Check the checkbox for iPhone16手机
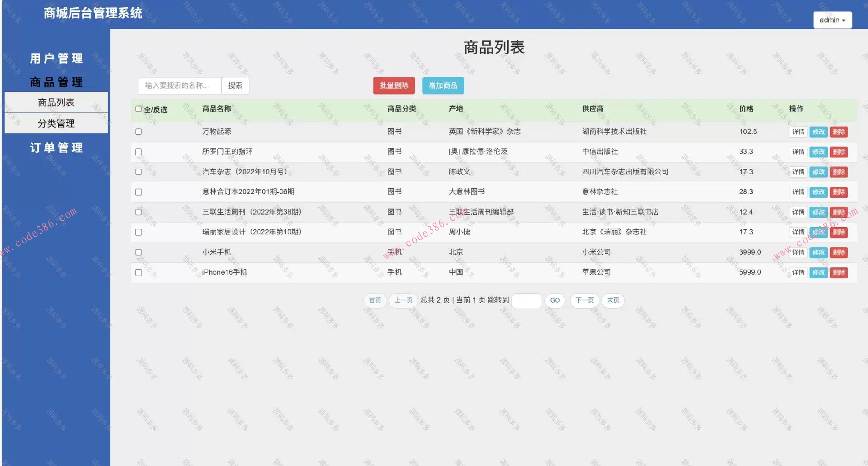 pos(138,272)
